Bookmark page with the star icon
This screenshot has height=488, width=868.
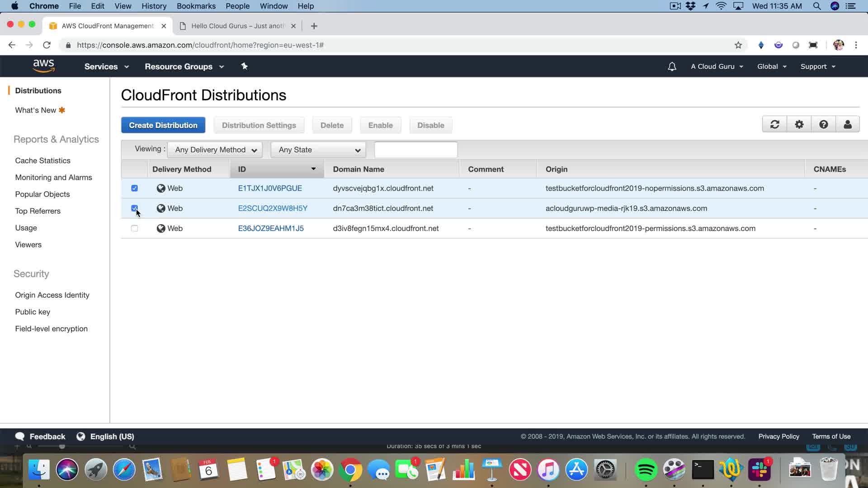[738, 45]
